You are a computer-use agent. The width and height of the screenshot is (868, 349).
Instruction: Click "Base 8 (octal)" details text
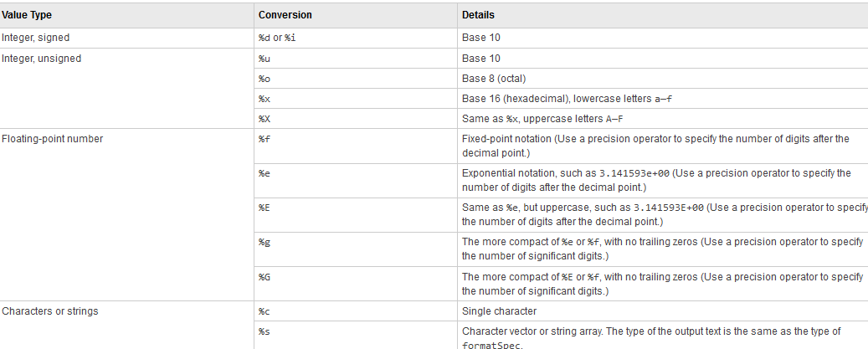tap(498, 79)
